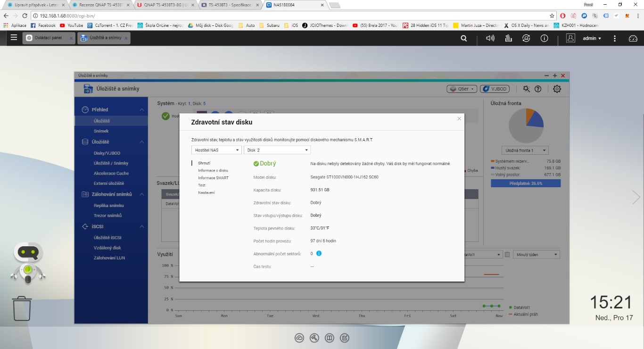Open the QTS main hamburger menu

click(x=14, y=38)
